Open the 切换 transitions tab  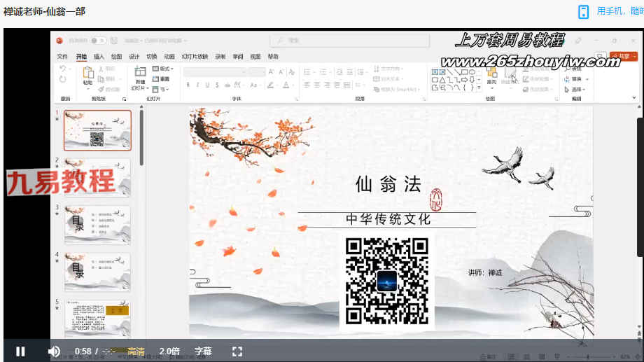click(152, 56)
